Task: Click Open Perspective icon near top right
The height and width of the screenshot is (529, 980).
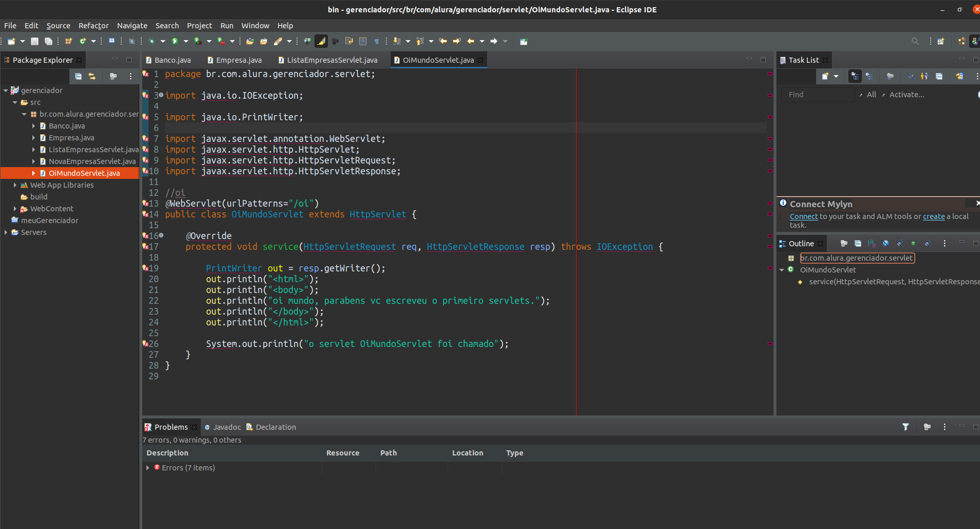Action: pyautogui.click(x=941, y=41)
